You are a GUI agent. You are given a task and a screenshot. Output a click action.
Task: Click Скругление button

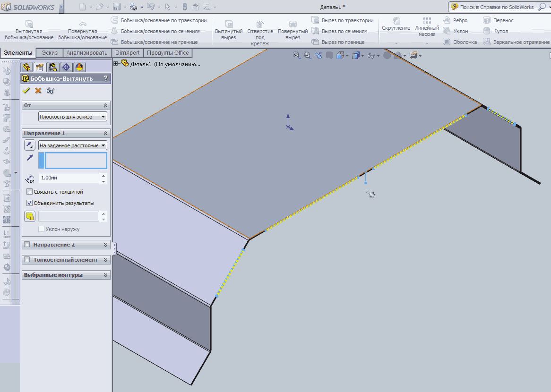(396, 24)
